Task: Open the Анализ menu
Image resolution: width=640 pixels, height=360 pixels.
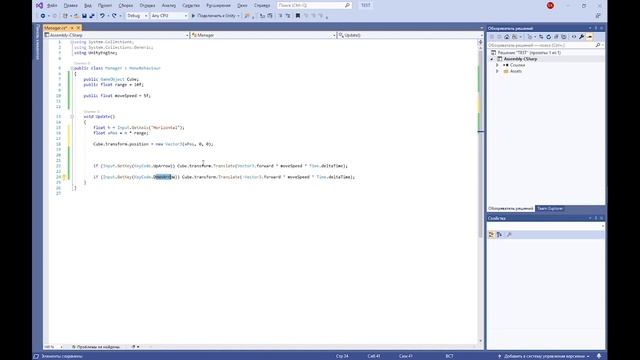Action: click(169, 6)
